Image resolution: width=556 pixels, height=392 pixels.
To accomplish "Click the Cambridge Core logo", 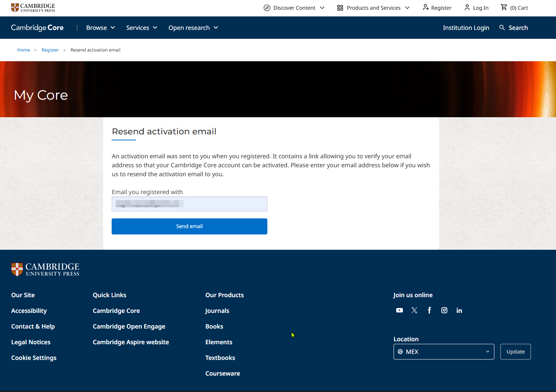I will (37, 28).
